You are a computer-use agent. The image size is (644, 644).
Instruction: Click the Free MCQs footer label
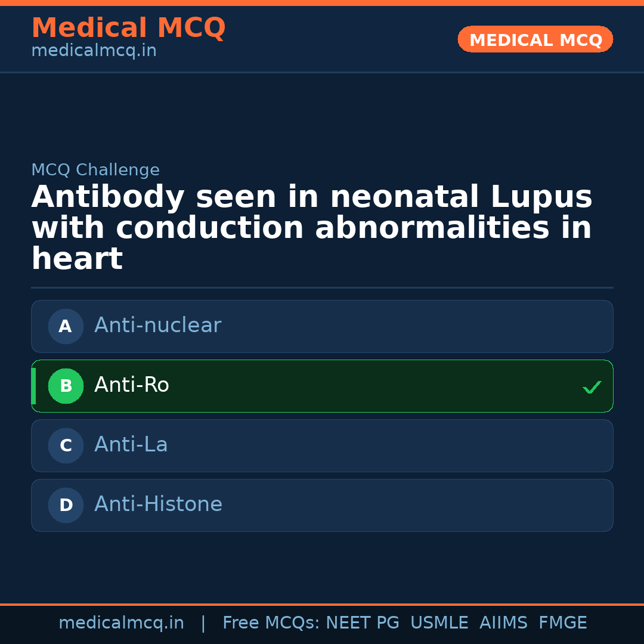pyautogui.click(x=271, y=623)
